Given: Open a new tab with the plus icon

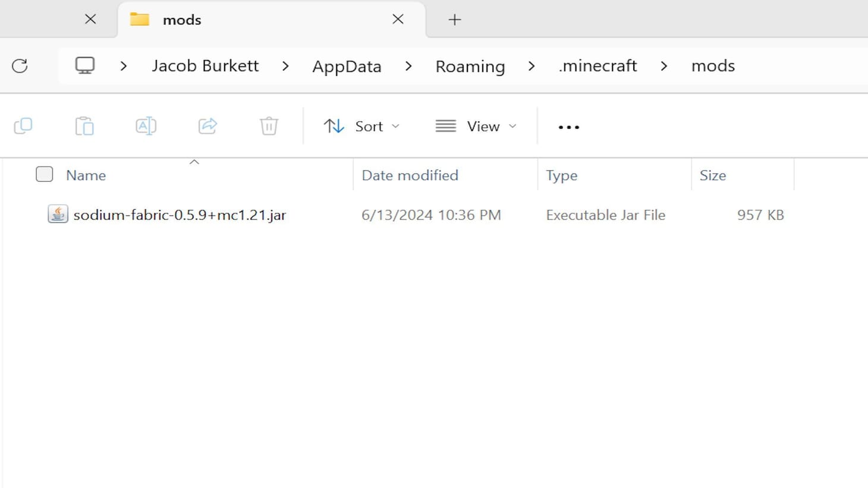Looking at the screenshot, I should (x=454, y=19).
